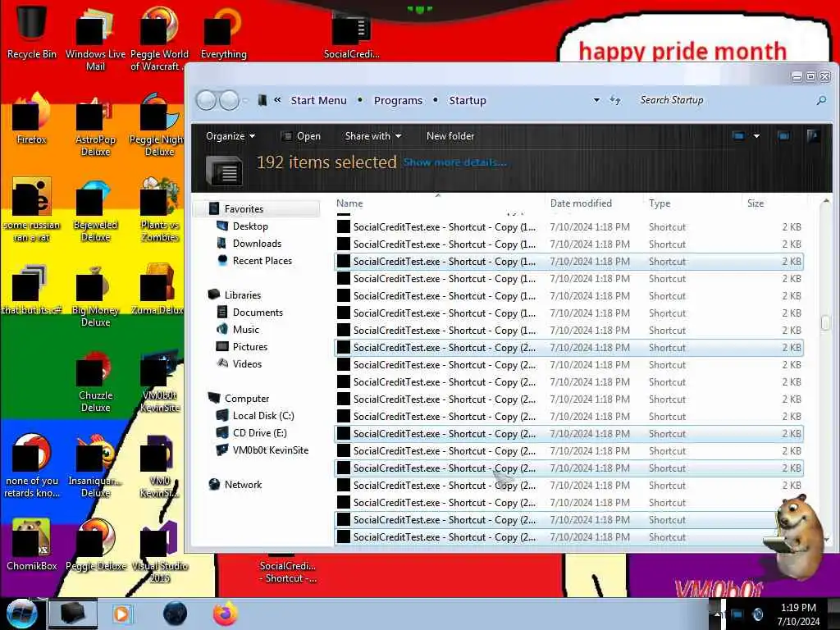Viewport: 840px width, 630px height.
Task: Click 'Show more details...' link
Action: click(x=454, y=162)
